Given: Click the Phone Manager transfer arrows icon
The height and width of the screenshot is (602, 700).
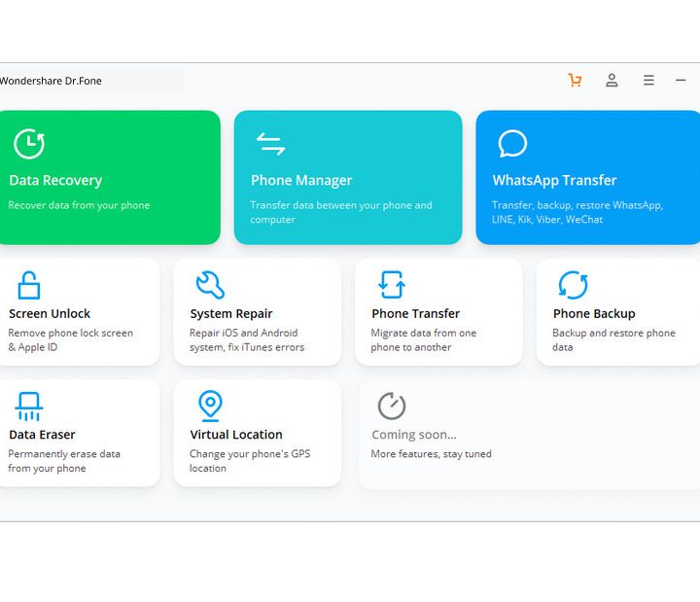Looking at the screenshot, I should click(270, 144).
